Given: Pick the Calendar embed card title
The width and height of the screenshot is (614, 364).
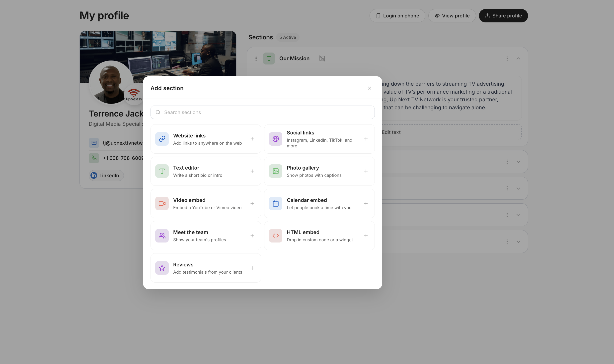Looking at the screenshot, I should 307,200.
